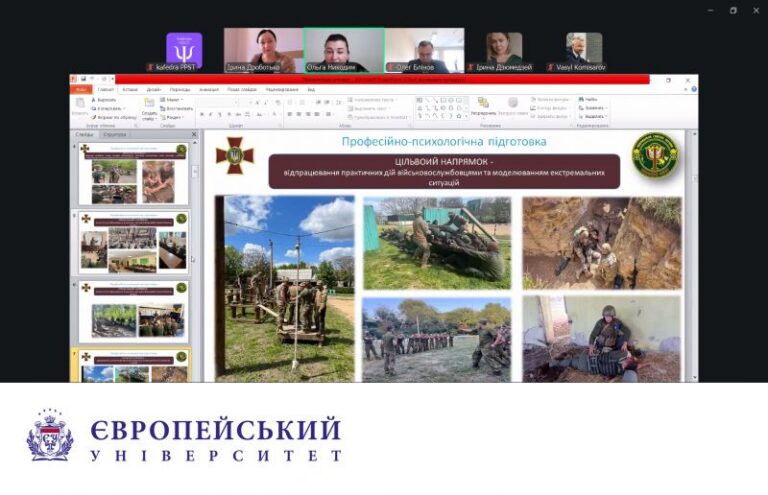Open the Arrange (Упорядочить) shapes tool

point(483,107)
